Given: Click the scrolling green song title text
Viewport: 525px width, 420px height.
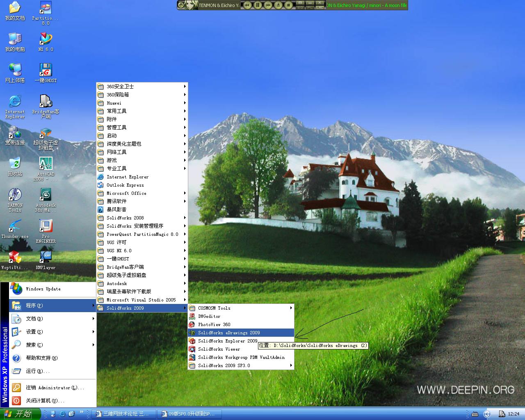Looking at the screenshot, I should (x=367, y=5).
